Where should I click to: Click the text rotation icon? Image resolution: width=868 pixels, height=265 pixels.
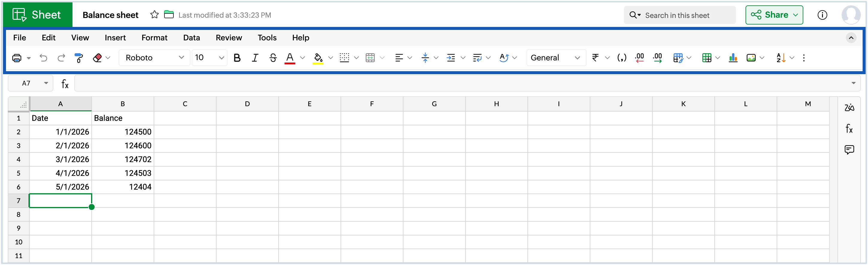pyautogui.click(x=504, y=58)
